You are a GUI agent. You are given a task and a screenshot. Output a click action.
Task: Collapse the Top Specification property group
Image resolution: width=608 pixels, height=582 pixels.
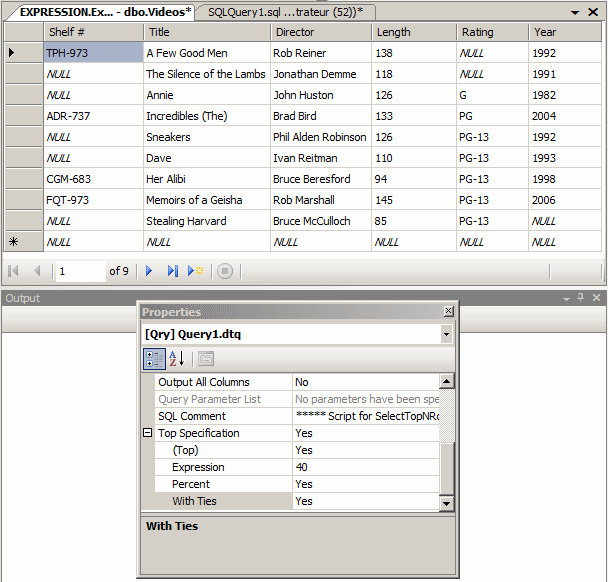click(147, 432)
